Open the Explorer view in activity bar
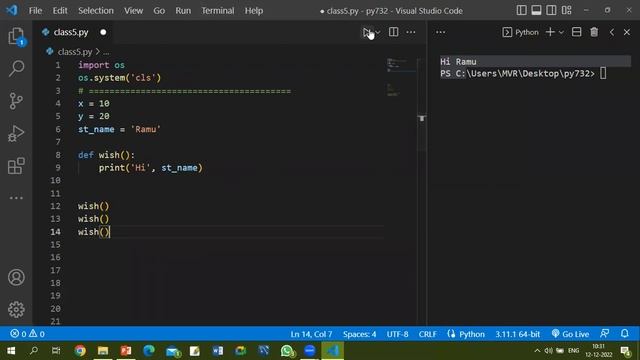This screenshot has height=360, width=640. click(x=16, y=36)
